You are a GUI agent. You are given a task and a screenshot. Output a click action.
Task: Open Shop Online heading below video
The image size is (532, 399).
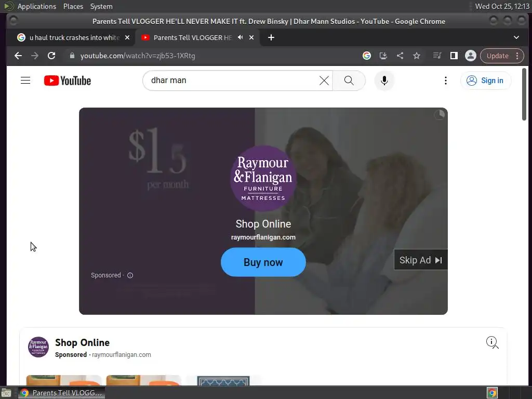tap(82, 343)
